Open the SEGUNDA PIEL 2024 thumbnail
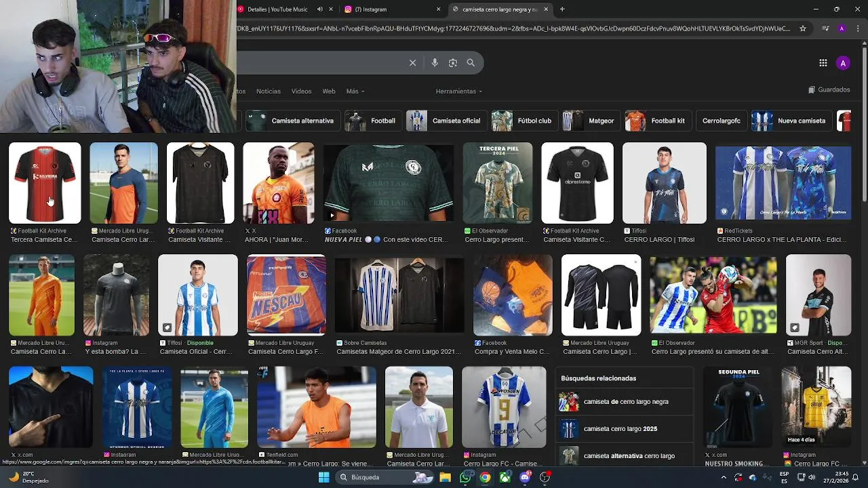The width and height of the screenshot is (868, 488). (x=738, y=407)
